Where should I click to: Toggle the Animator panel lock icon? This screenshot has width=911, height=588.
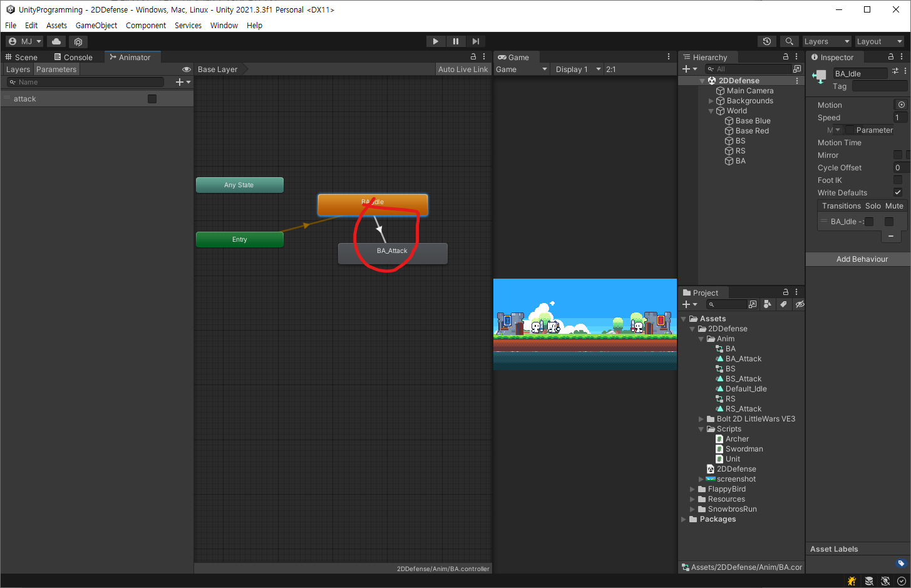(x=473, y=56)
